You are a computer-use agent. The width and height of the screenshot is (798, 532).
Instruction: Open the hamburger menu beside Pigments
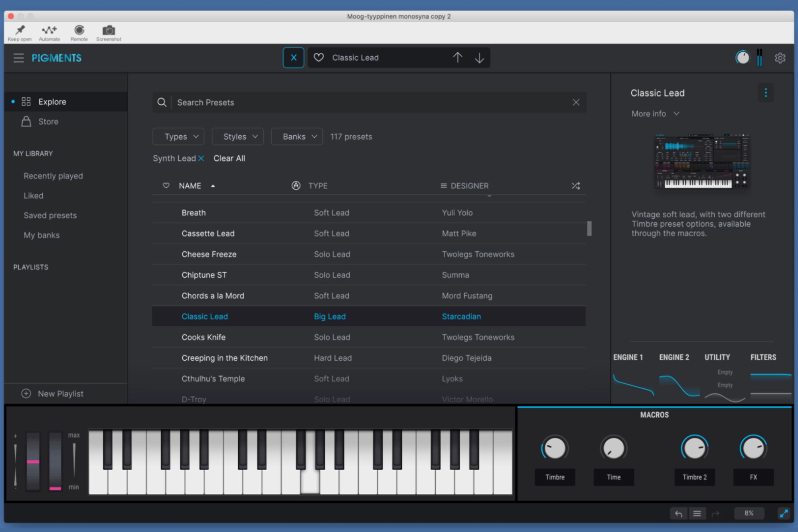click(x=19, y=58)
